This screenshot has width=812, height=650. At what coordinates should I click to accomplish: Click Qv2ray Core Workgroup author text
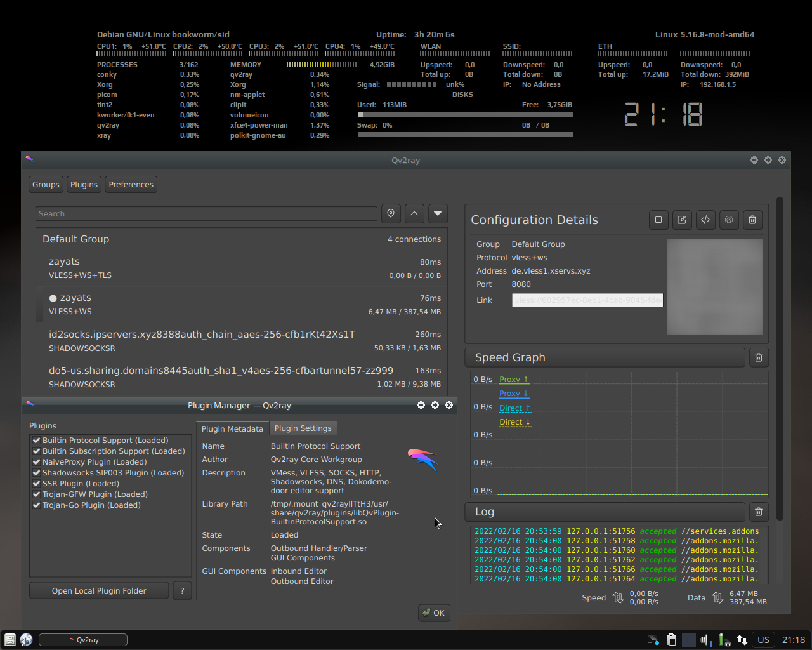316,460
